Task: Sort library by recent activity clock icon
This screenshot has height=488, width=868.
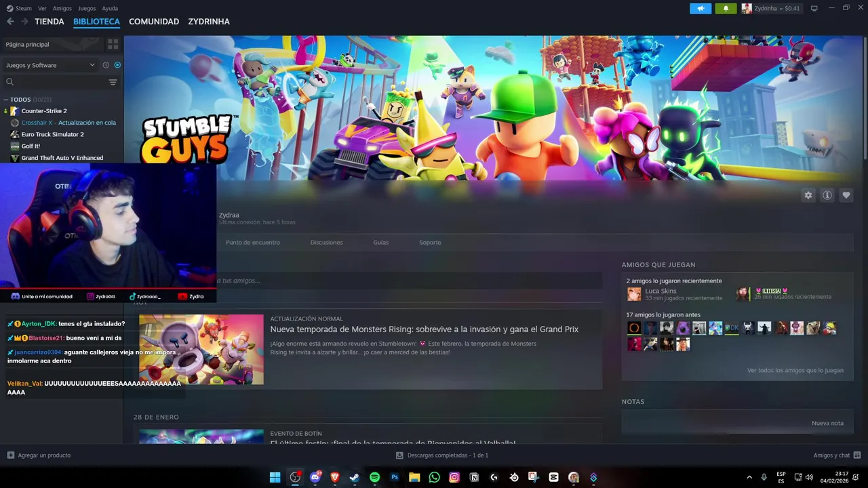Action: (106, 65)
